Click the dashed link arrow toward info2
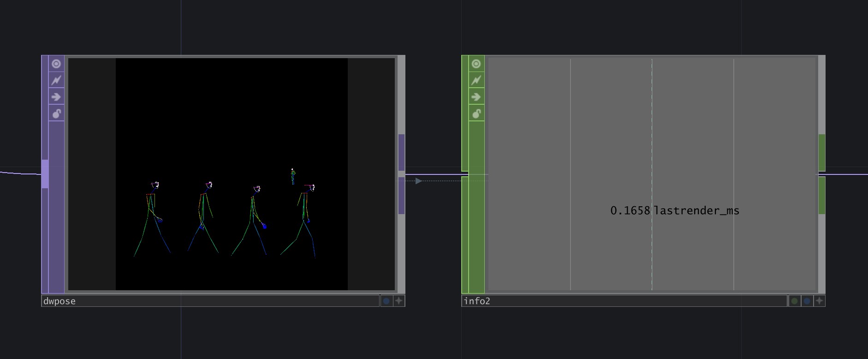The height and width of the screenshot is (359, 868). point(418,181)
